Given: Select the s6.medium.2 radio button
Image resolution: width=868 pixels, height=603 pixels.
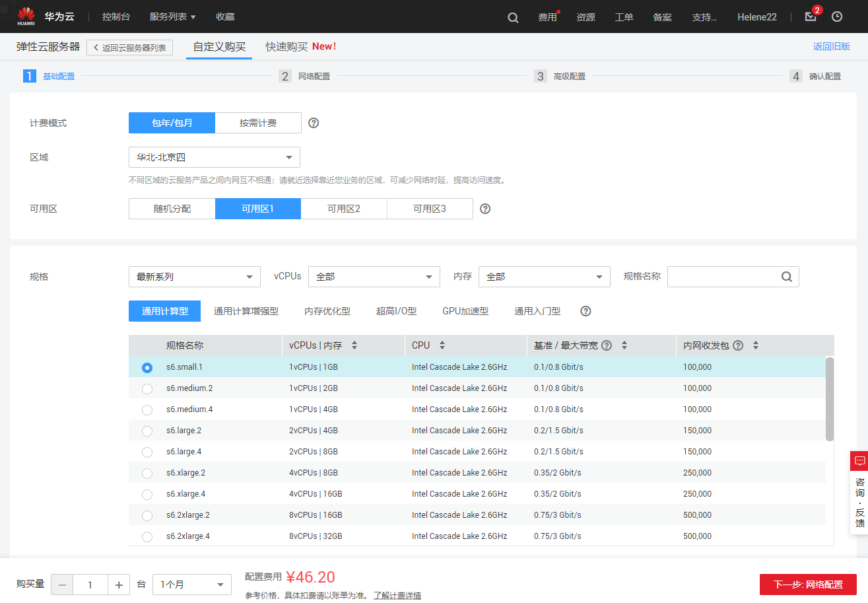Looking at the screenshot, I should [147, 388].
